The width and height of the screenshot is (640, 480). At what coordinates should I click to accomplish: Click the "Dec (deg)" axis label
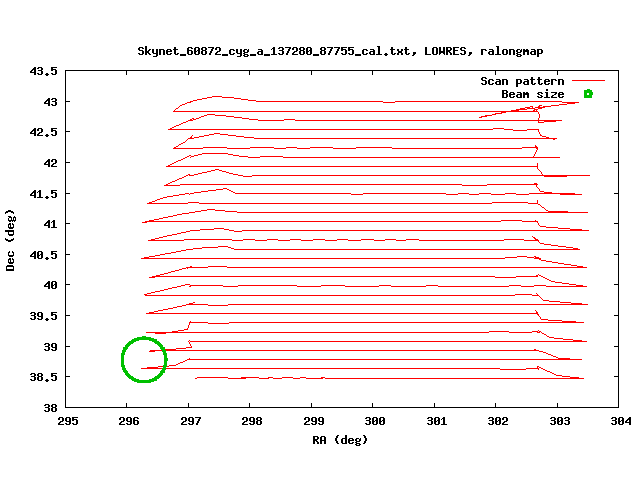[10, 240]
